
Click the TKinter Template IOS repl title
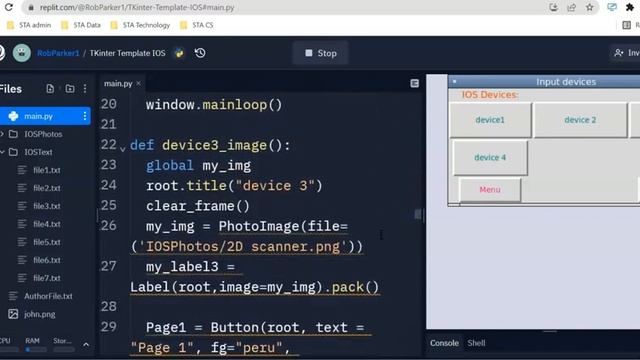(127, 53)
